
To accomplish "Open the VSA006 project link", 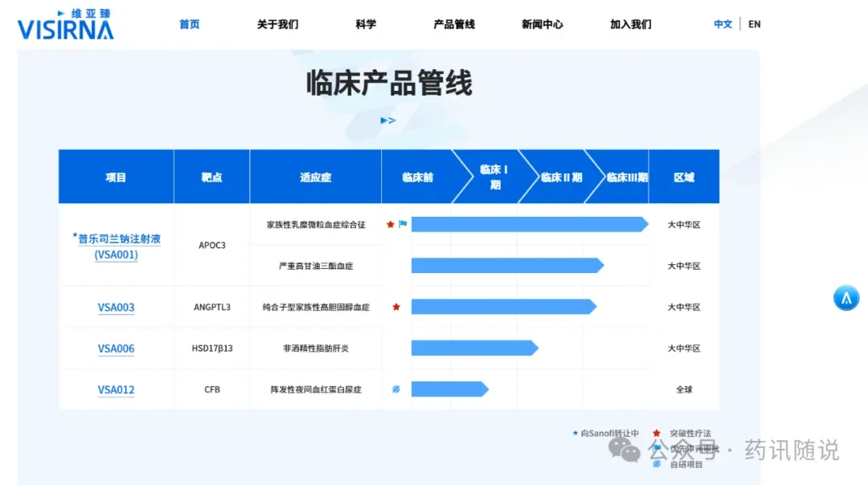I will [x=117, y=348].
